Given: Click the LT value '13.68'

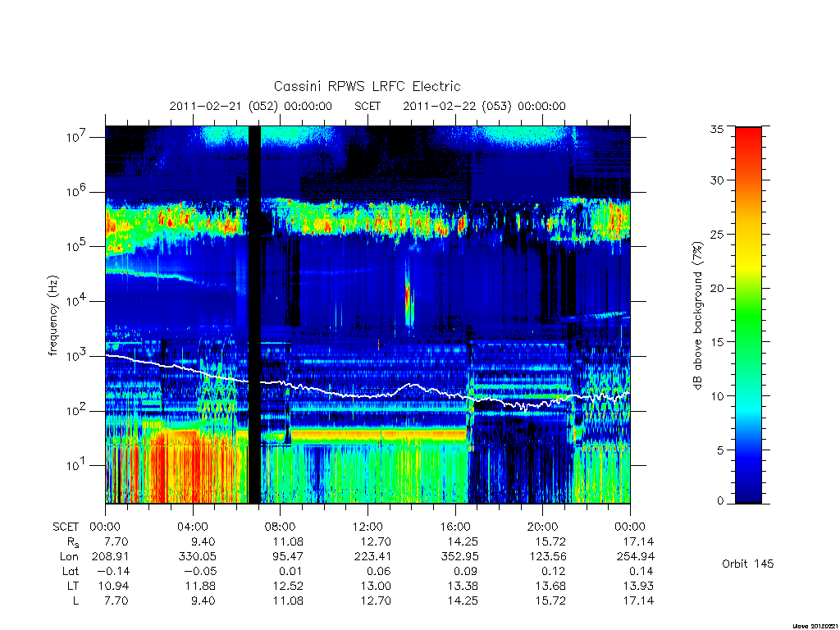Looking at the screenshot, I should pyautogui.click(x=550, y=586).
